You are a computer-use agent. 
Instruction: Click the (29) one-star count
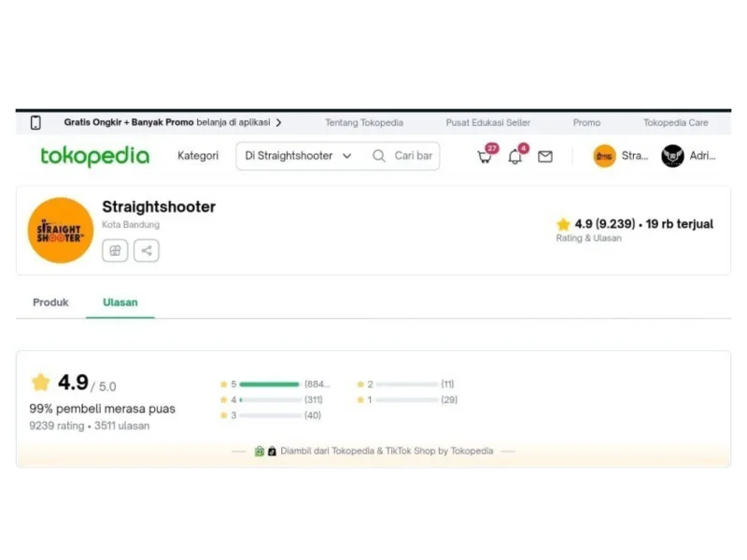449,399
